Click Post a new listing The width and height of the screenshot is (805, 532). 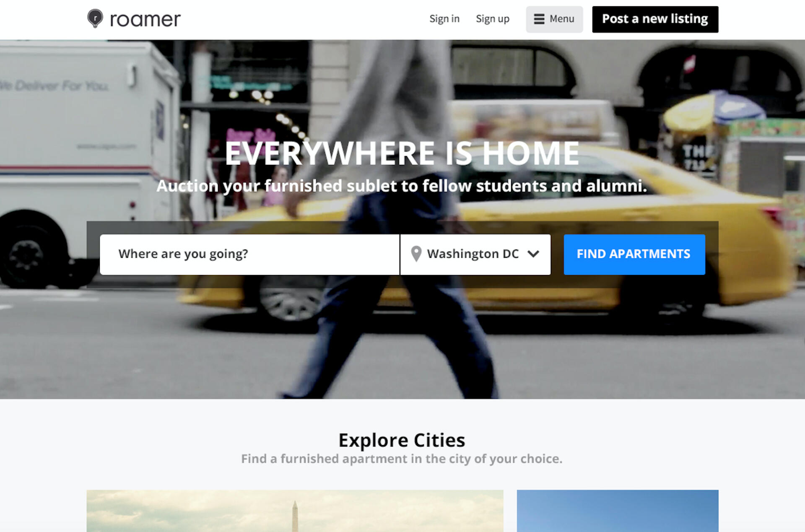click(x=655, y=19)
